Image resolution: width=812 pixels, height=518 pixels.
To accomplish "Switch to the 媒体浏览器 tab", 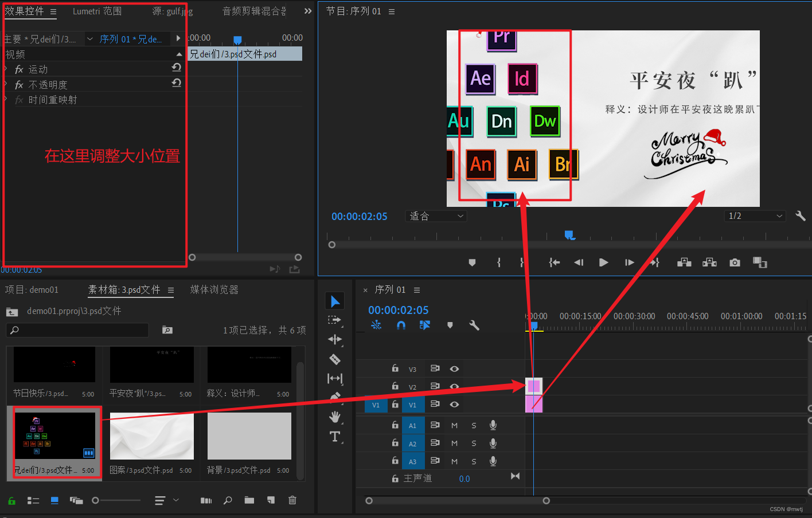I will 214,290.
